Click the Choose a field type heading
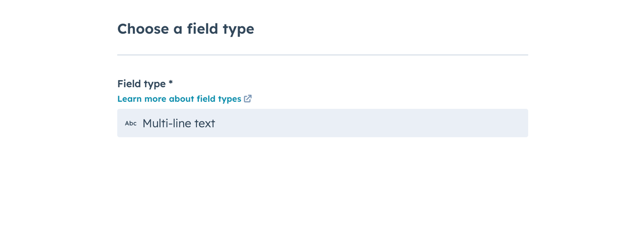The image size is (644, 251). (186, 29)
